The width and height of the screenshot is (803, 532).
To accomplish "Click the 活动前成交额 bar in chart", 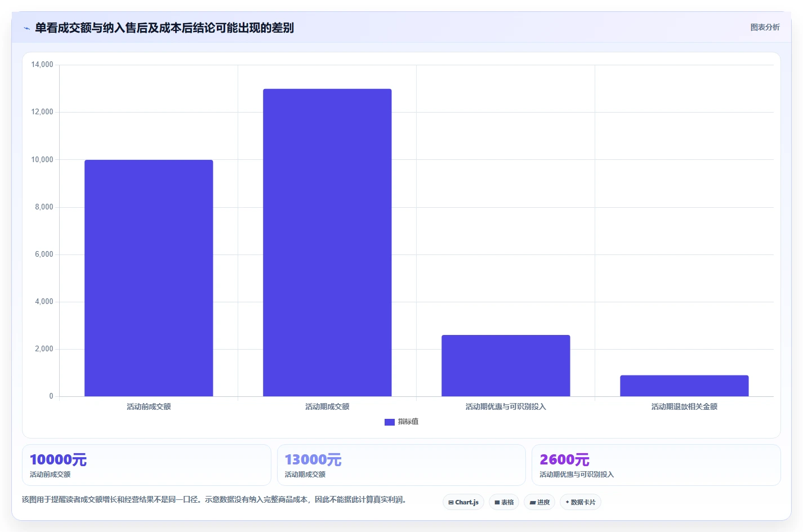I will 149,278.
